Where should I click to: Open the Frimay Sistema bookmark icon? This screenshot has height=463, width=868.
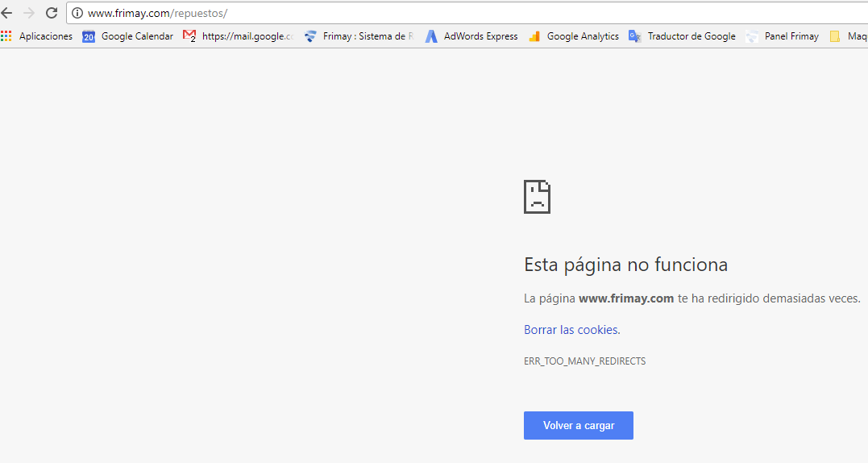(310, 36)
